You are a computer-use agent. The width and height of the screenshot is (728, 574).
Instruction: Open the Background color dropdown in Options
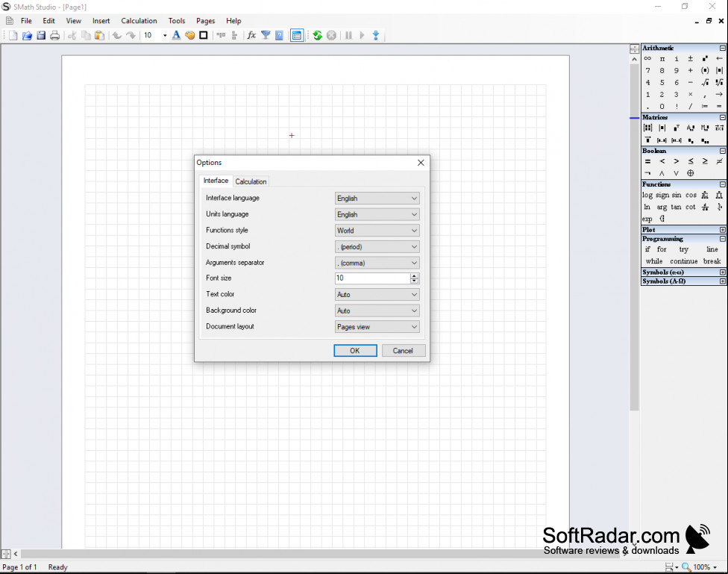coord(377,311)
